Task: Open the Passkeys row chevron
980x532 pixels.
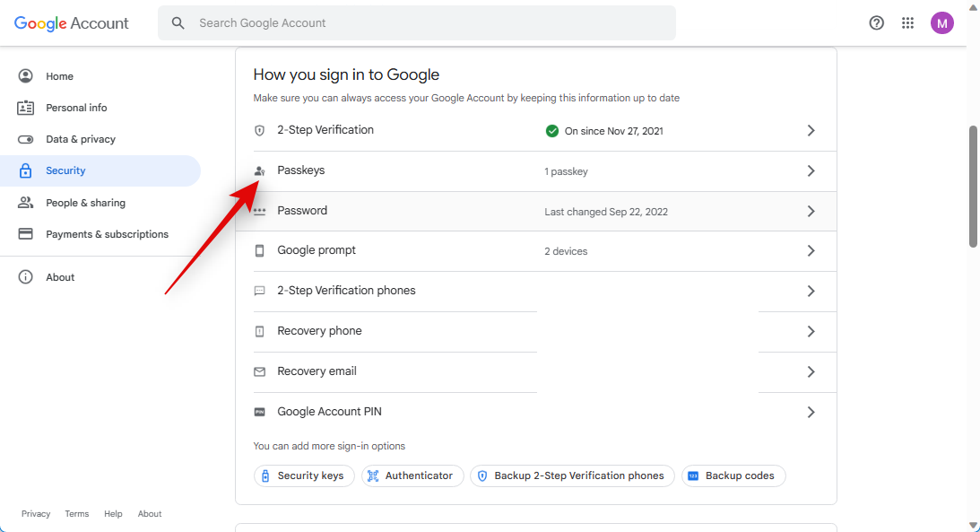Action: pyautogui.click(x=811, y=170)
